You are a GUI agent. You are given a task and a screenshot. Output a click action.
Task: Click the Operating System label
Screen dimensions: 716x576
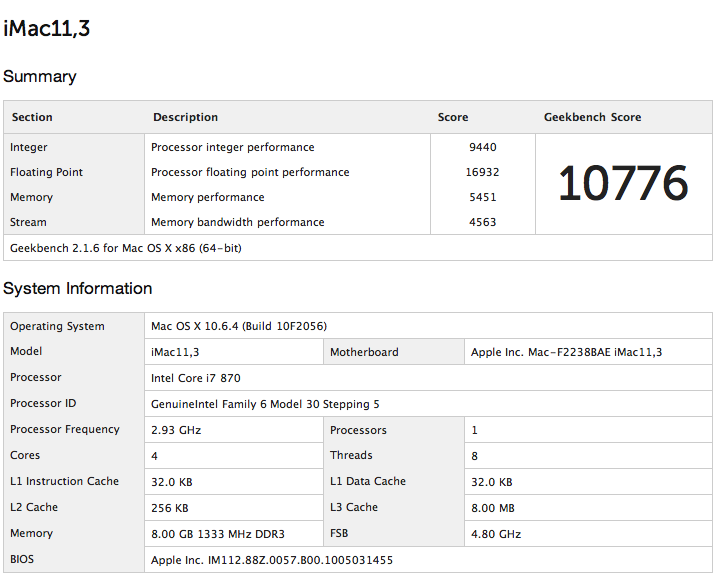click(57, 326)
